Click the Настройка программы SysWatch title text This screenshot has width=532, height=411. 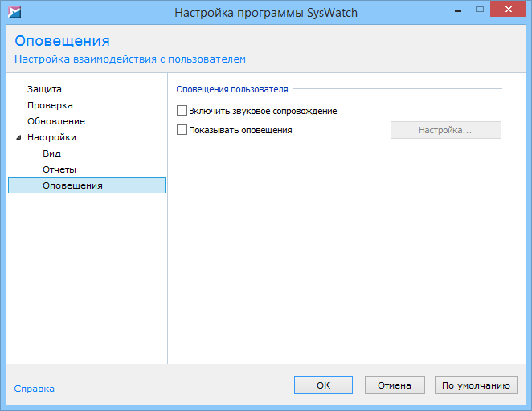(266, 13)
